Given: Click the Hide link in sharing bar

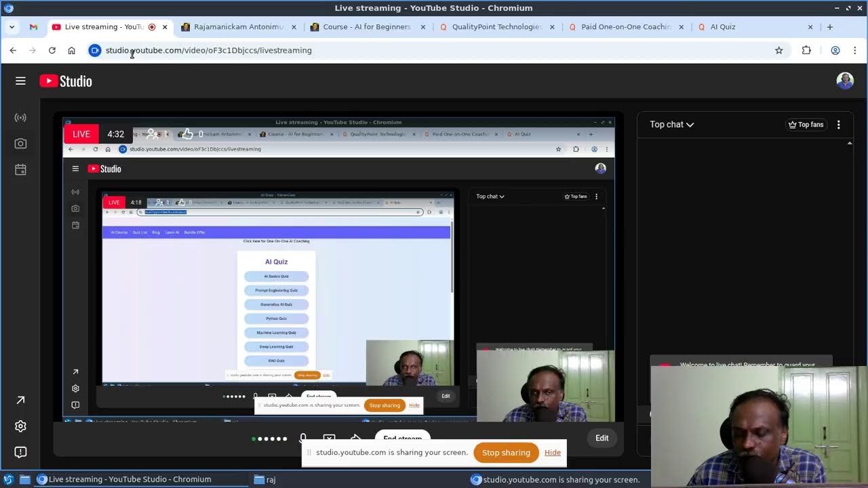Looking at the screenshot, I should 553,453.
